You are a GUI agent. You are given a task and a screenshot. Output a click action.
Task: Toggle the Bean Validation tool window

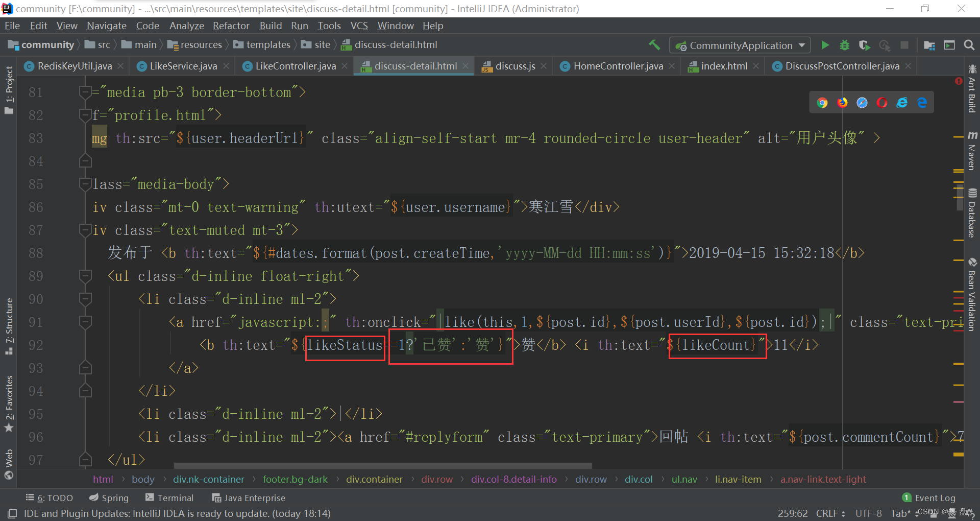tap(972, 294)
